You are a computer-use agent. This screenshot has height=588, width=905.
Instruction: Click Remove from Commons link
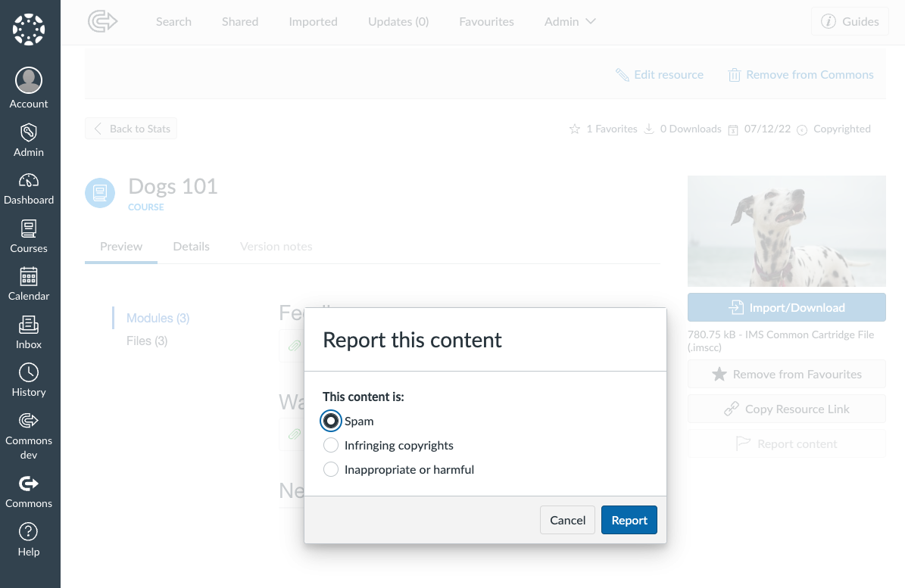801,75
